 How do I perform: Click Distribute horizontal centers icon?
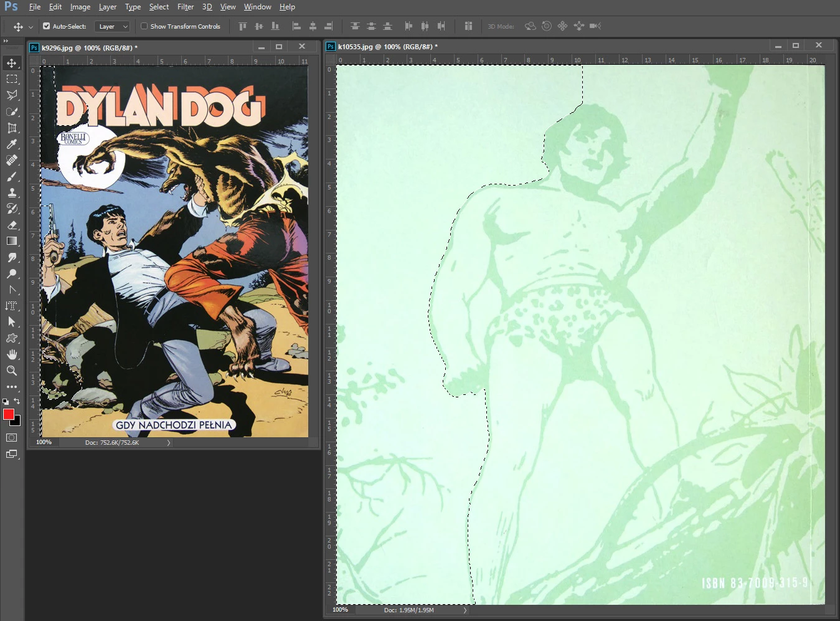click(425, 26)
